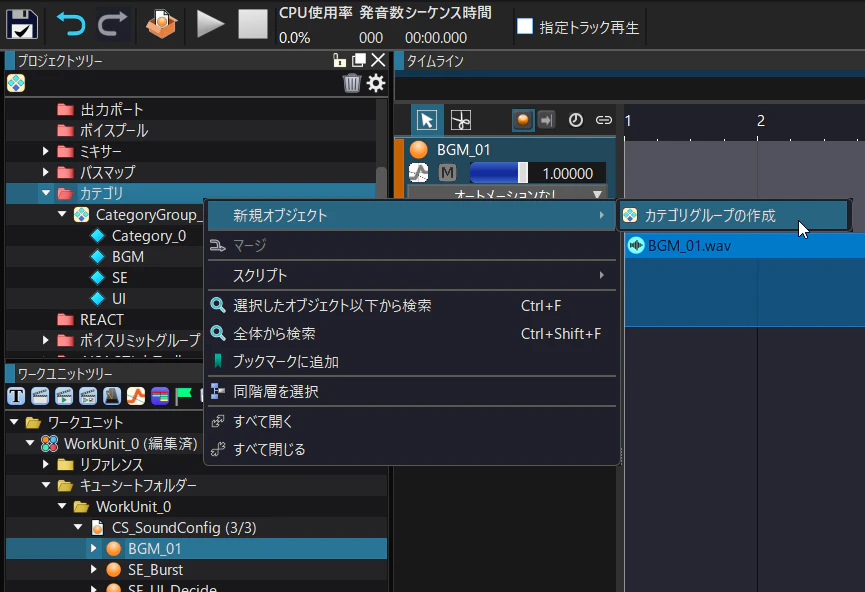
Task: Click the colored bars icon in work unit toolbar
Action: [160, 396]
